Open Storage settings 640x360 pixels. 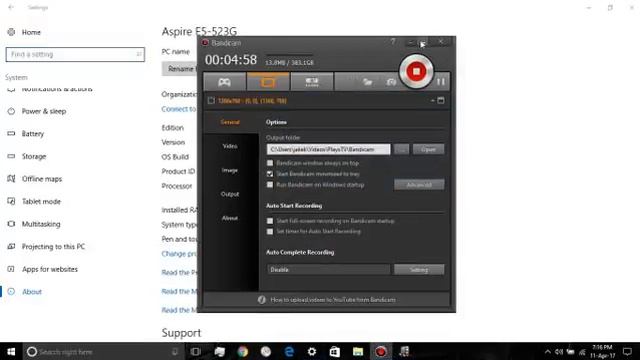point(34,156)
